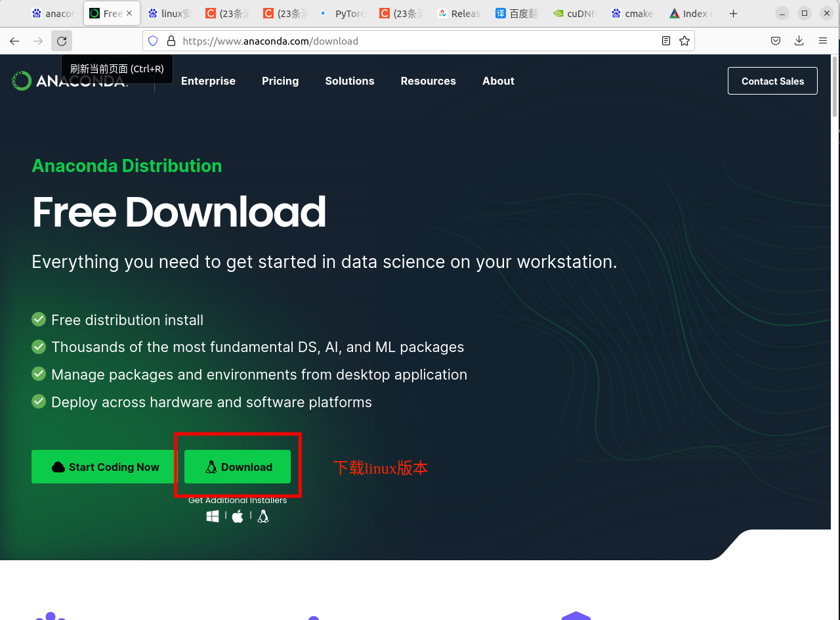Maximize the browser window

tap(805, 13)
